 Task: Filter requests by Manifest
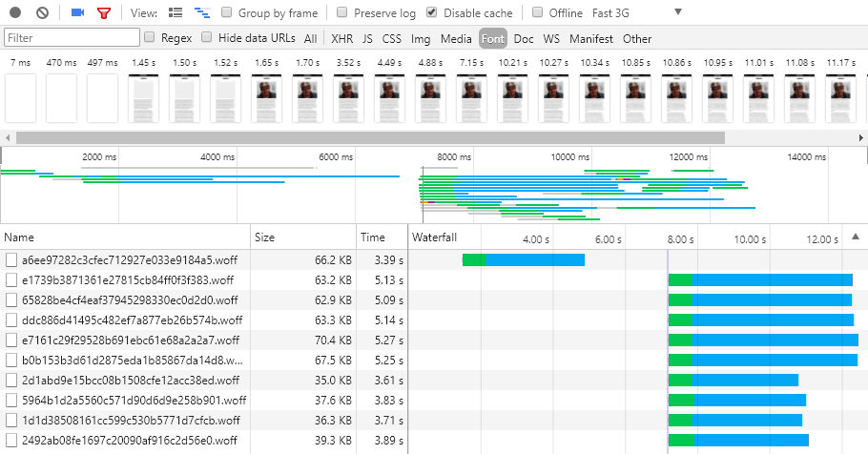[x=591, y=39]
